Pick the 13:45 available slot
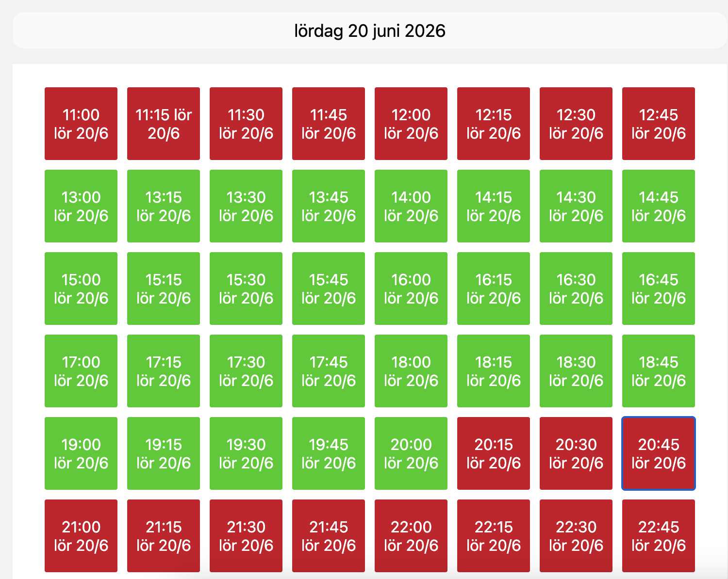The image size is (728, 579). point(329,206)
